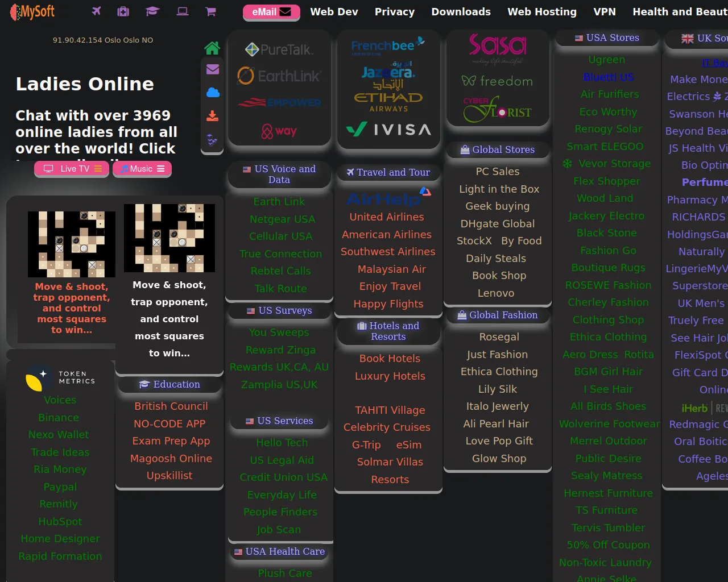This screenshot has height=582, width=728.
Task: Open the Cyber Florist logo
Action: [498, 109]
